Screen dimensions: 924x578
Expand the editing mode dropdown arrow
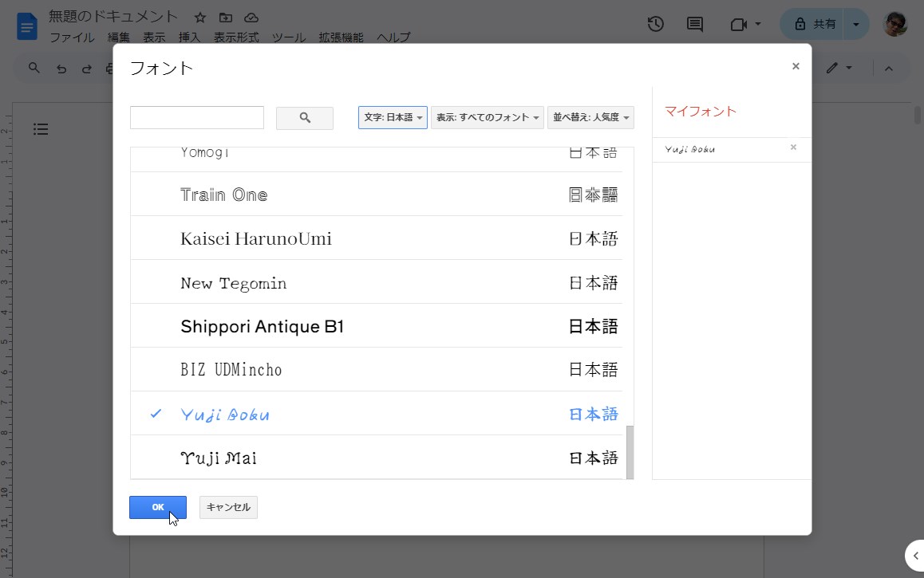(x=849, y=69)
